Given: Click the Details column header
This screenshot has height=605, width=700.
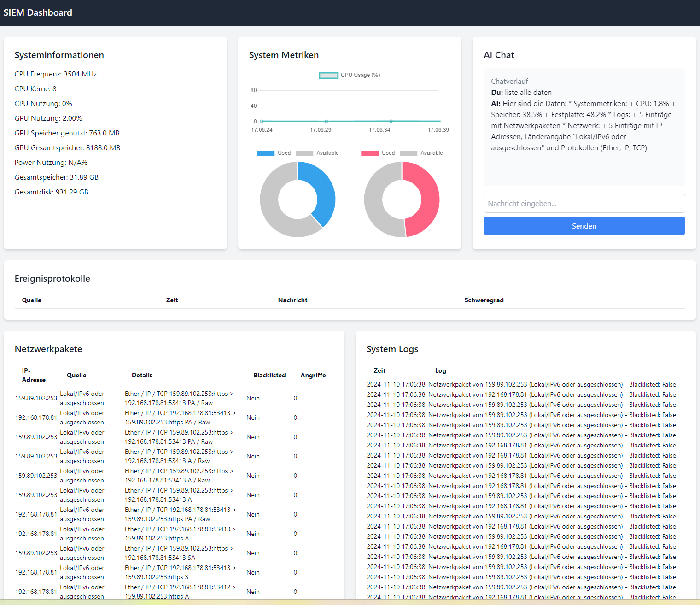Looking at the screenshot, I should pos(142,375).
